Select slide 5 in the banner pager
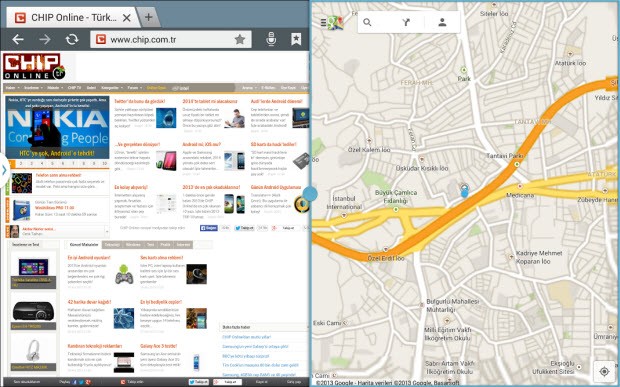 [x=52, y=163]
